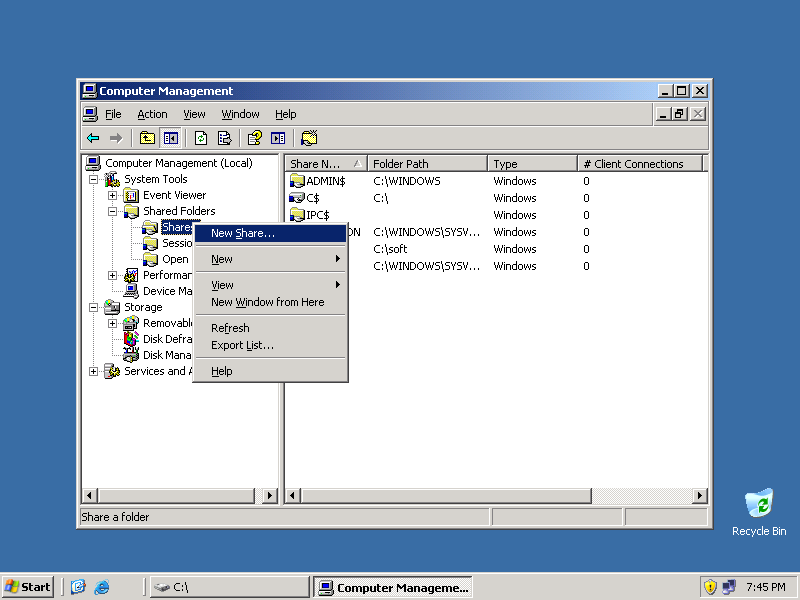
Task: Select the C$ share icon
Action: pyautogui.click(x=297, y=198)
